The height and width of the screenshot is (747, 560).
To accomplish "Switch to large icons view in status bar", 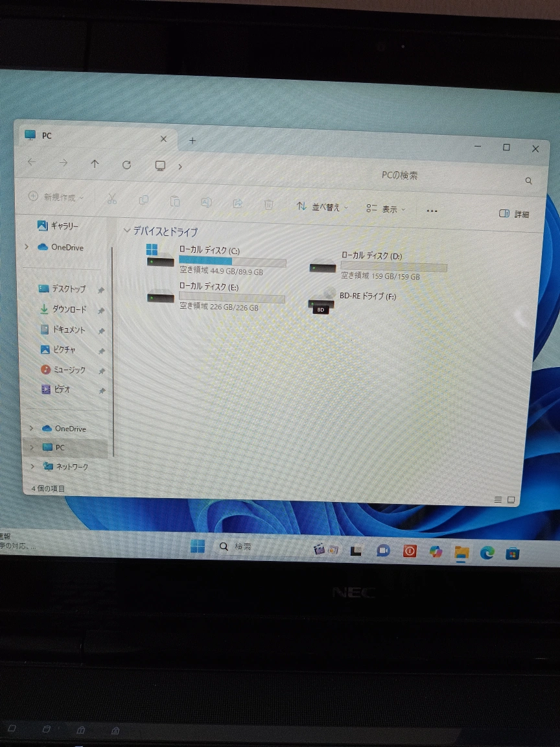I will pos(511,500).
